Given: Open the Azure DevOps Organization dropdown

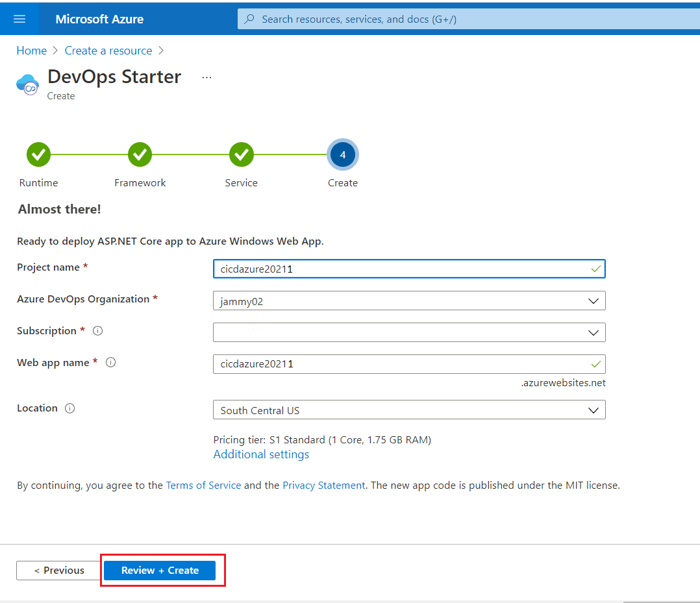Looking at the screenshot, I should 593,301.
